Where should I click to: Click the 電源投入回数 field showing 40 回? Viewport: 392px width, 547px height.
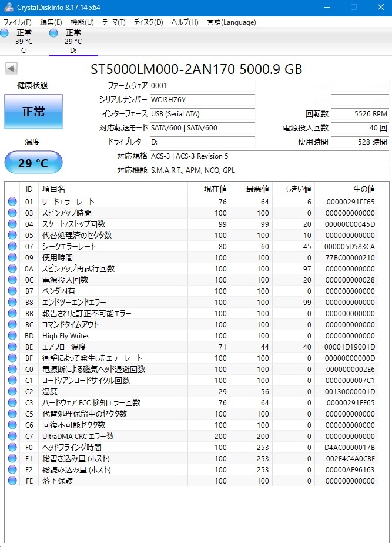pyautogui.click(x=360, y=128)
